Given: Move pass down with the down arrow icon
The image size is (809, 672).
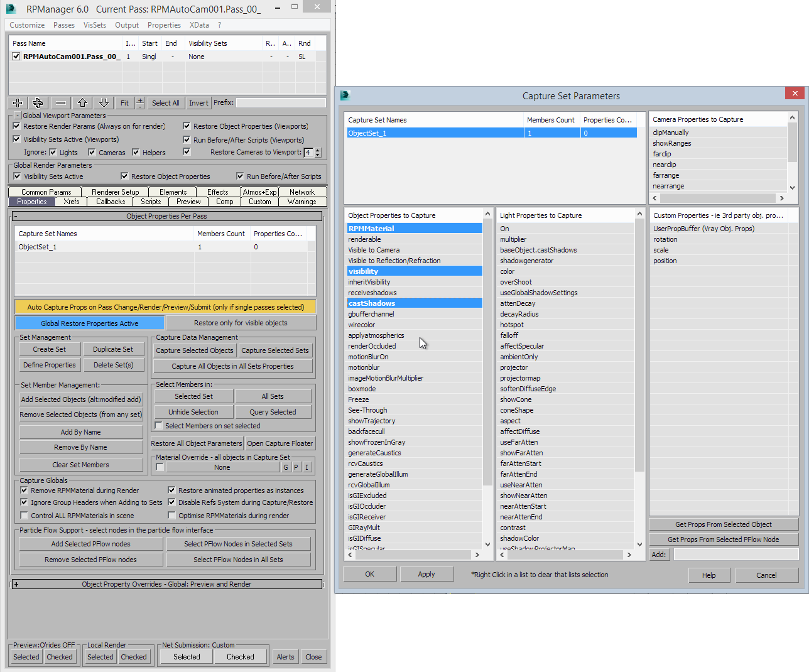Looking at the screenshot, I should click(104, 103).
